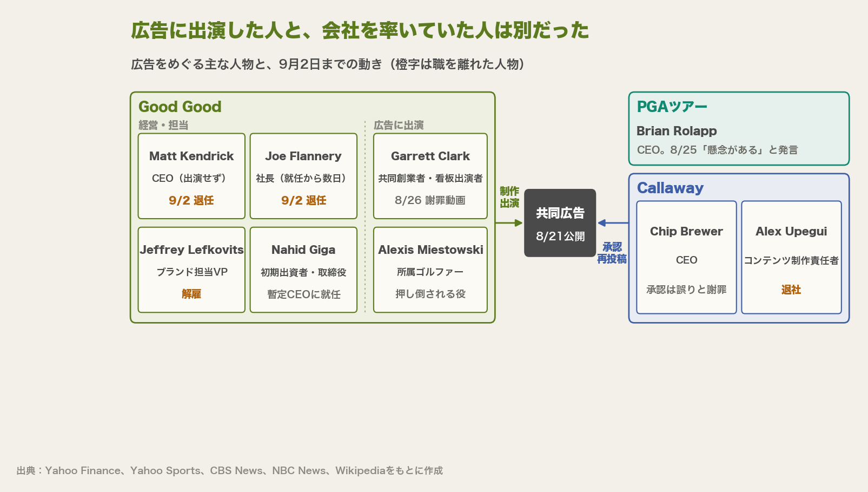868x492 pixels.
Task: Click the headline 広告に出演した人と、会社を率いていた人は別だった
Action: point(360,30)
